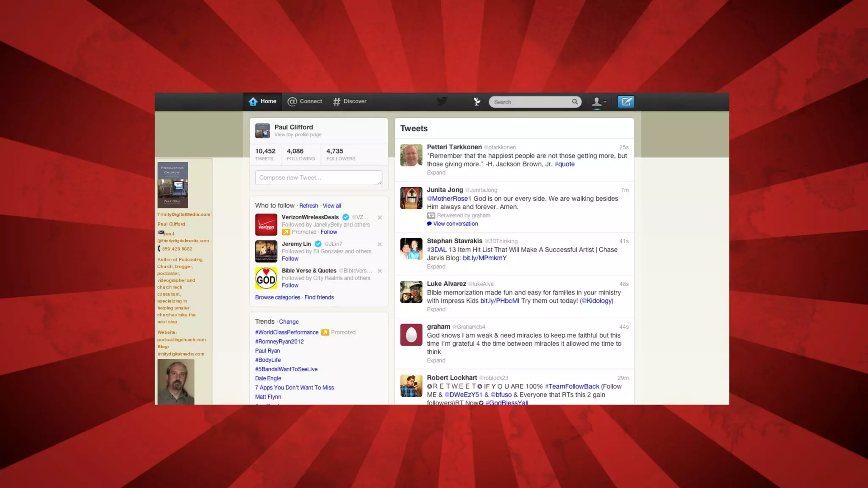868x488 pixels.
Task: Expand Stephan Stavrakis's tweet
Action: coord(436,267)
